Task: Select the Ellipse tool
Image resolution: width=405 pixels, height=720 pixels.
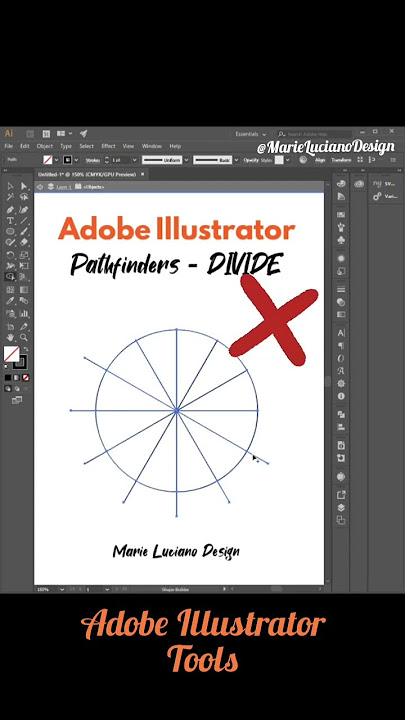Action: pos(10,231)
